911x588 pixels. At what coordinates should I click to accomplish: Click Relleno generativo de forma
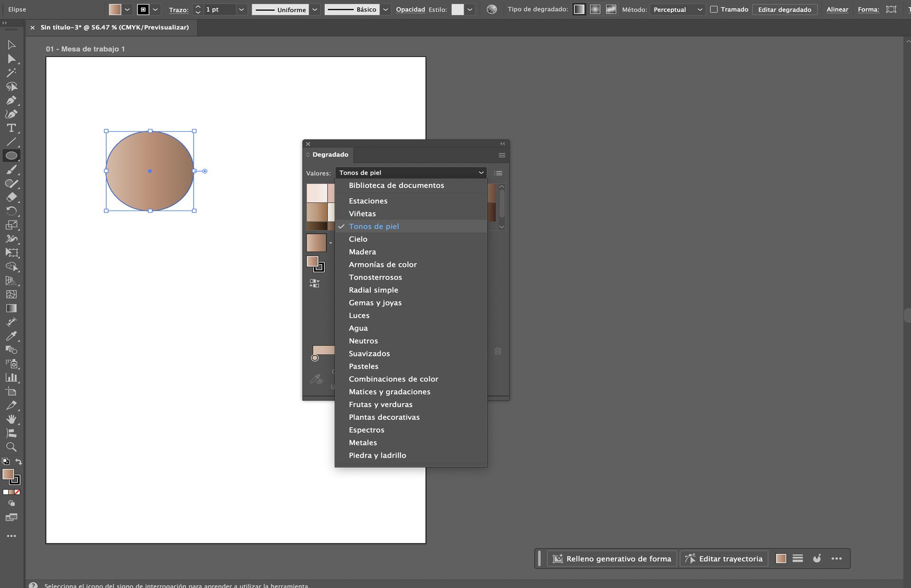pos(612,559)
